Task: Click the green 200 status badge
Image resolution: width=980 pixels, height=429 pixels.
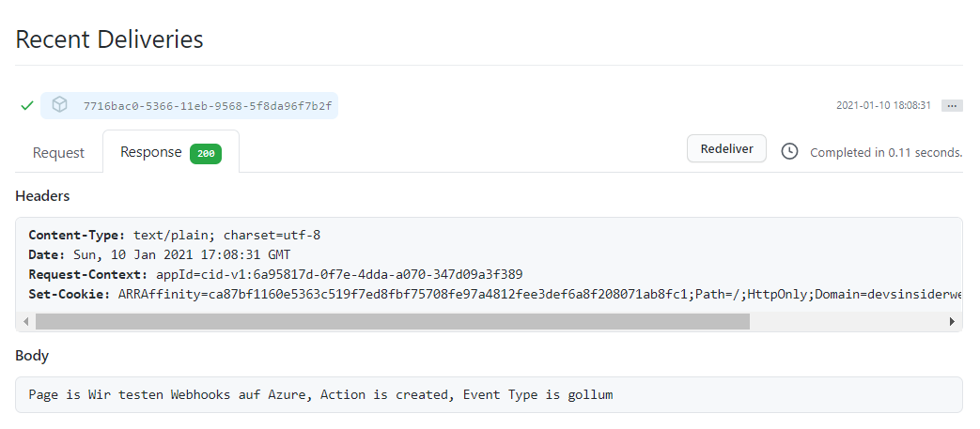Action: click(205, 153)
